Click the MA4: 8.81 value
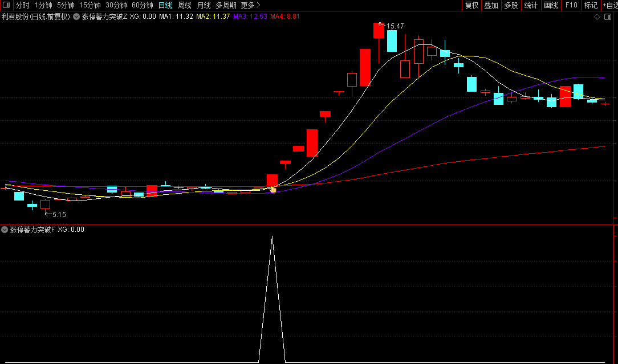The width and height of the screenshot is (618, 364). [285, 17]
